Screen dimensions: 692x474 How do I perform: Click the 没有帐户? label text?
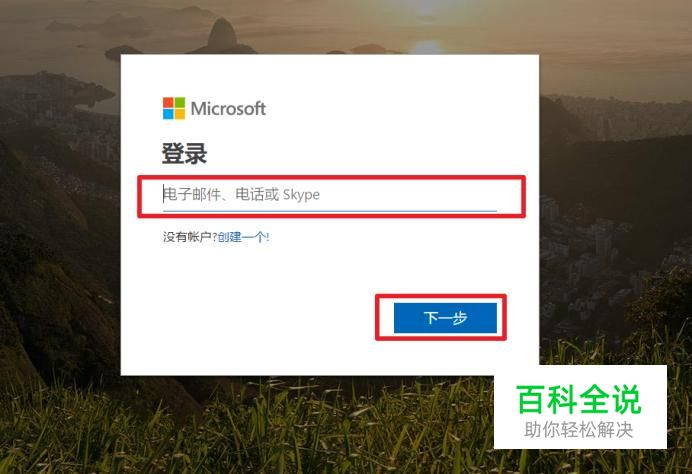[x=190, y=237]
